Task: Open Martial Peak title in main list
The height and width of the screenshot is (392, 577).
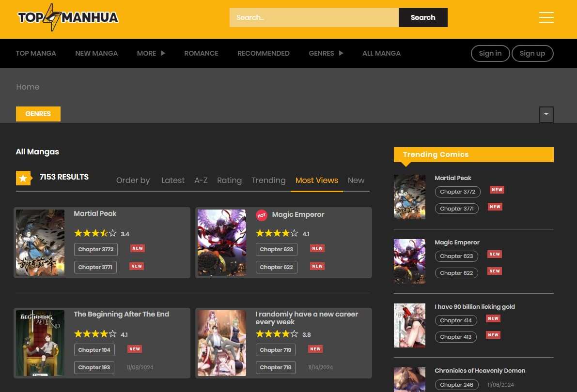Action: [95, 213]
